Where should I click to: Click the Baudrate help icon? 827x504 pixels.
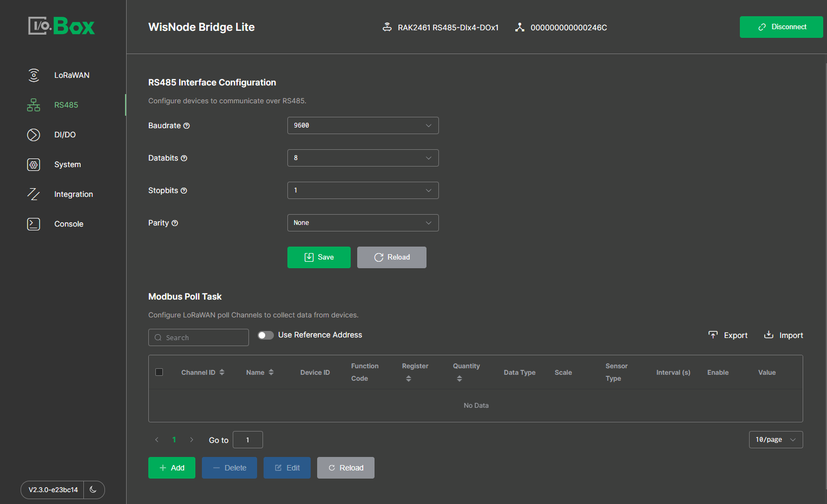coord(187,125)
